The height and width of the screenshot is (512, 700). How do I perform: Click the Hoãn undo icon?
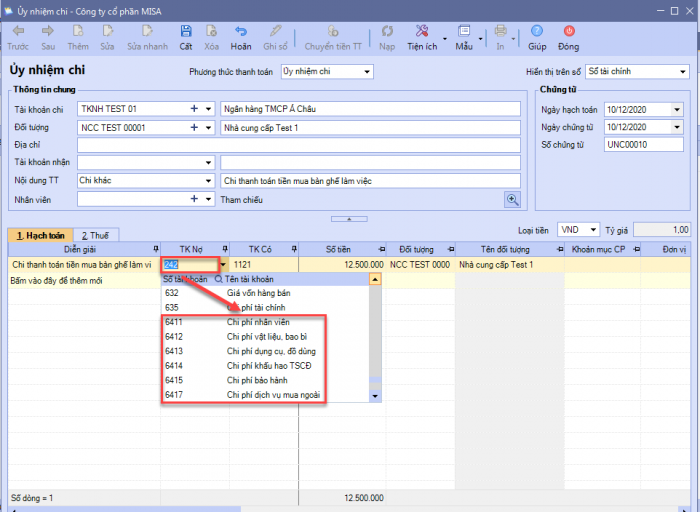tap(240, 32)
